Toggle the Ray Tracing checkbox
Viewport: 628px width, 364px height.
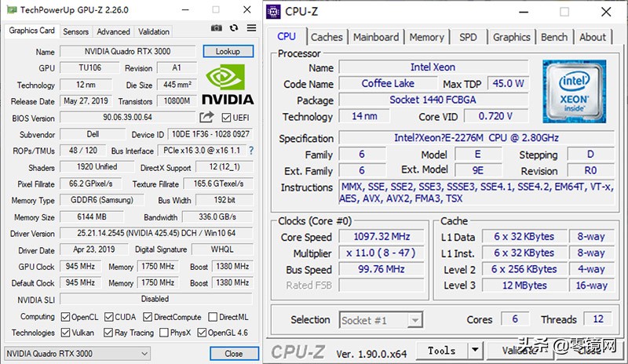pos(108,333)
